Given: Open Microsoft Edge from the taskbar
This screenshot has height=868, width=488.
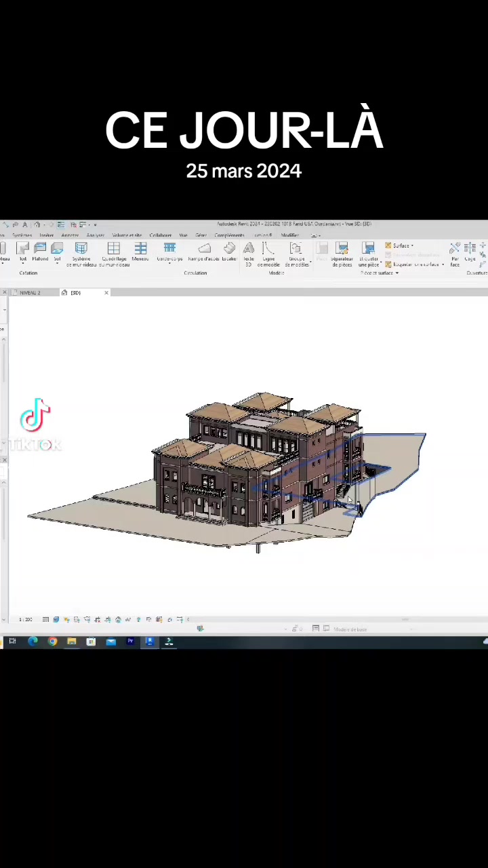Looking at the screenshot, I should 33,642.
